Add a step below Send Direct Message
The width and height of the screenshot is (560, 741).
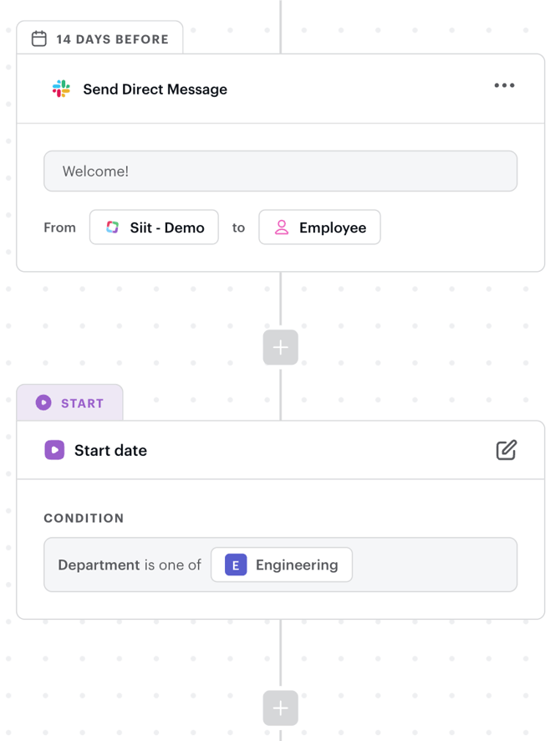(281, 347)
